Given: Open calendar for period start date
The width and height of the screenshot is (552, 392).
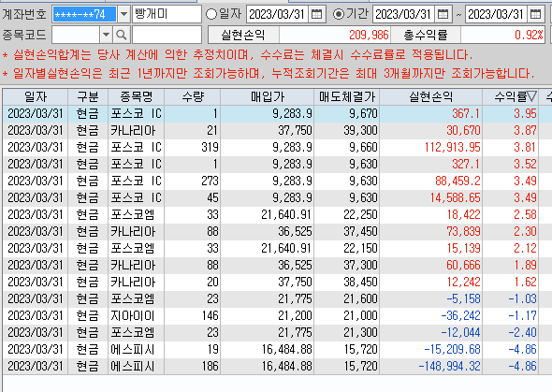Looking at the screenshot, I should [443, 14].
